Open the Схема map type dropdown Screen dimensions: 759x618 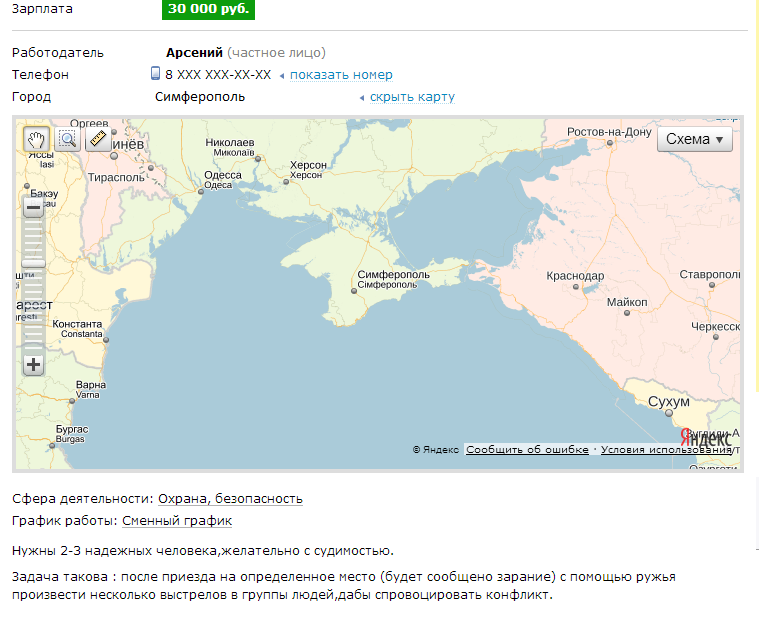click(x=694, y=139)
